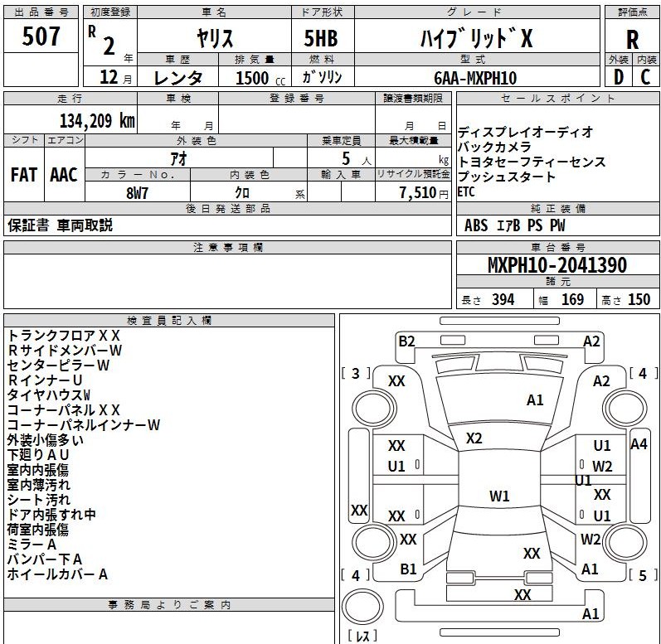
Task: Click the door type 5HB
Action: click(x=321, y=38)
